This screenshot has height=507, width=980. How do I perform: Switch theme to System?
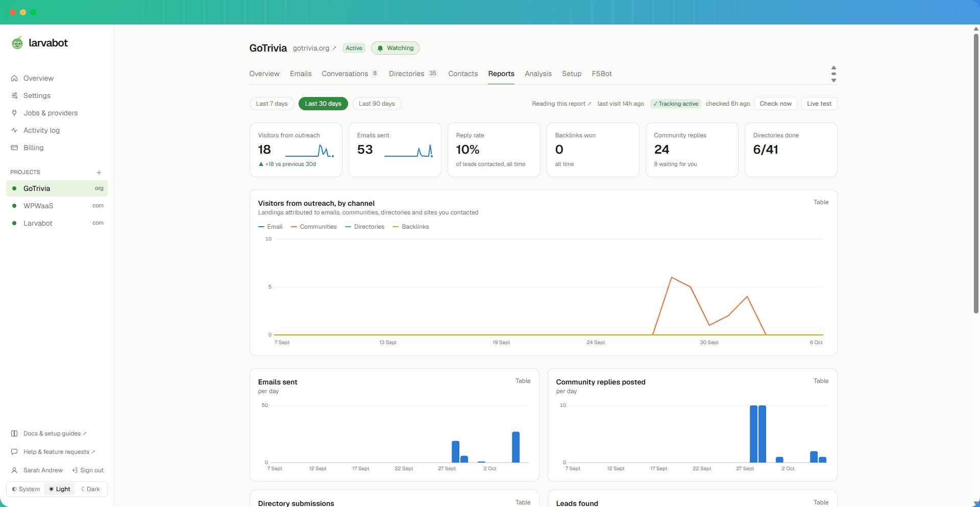coord(26,489)
